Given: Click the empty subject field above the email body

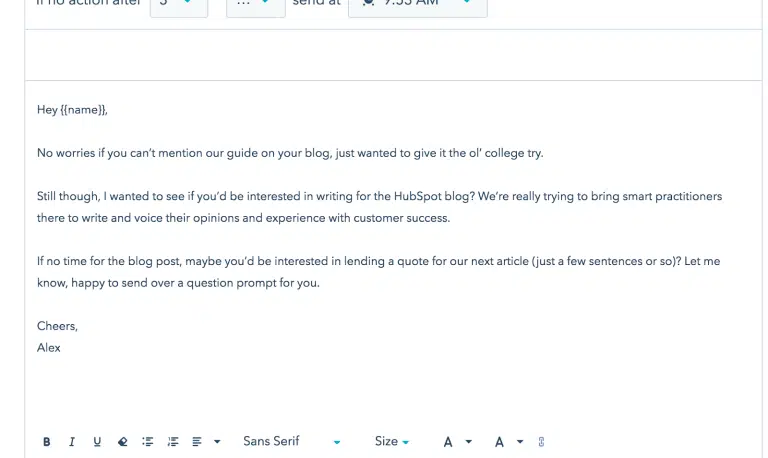Looking at the screenshot, I should coord(393,55).
